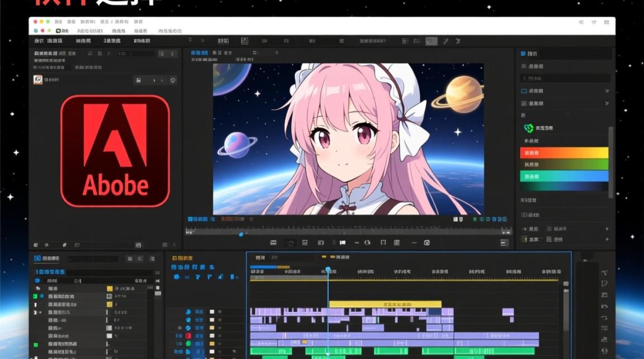Click the blue monitor icon in the right panel

tap(524, 91)
